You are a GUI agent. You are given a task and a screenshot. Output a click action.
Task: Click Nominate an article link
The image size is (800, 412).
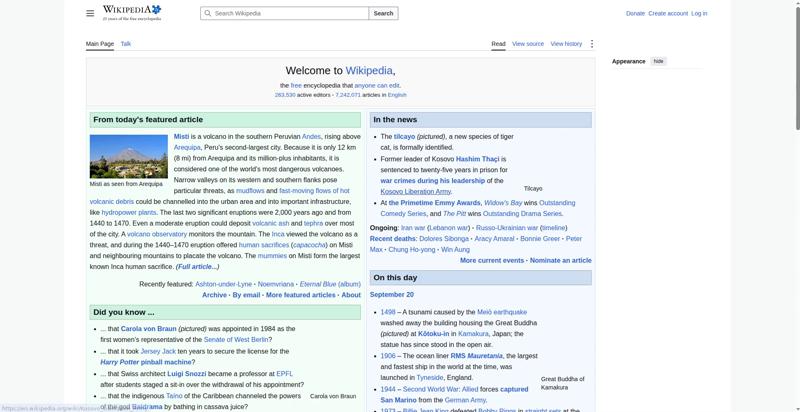click(x=561, y=261)
